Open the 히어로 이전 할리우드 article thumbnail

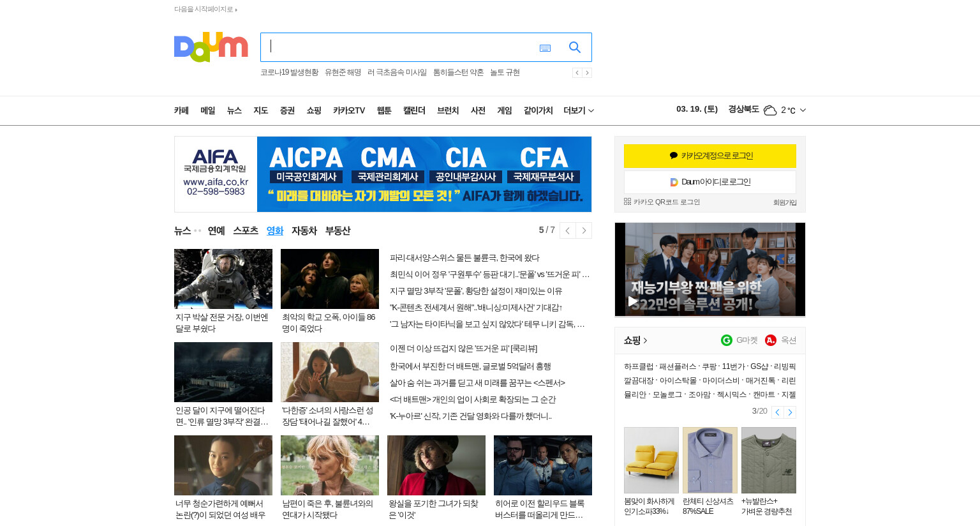pyautogui.click(x=543, y=465)
